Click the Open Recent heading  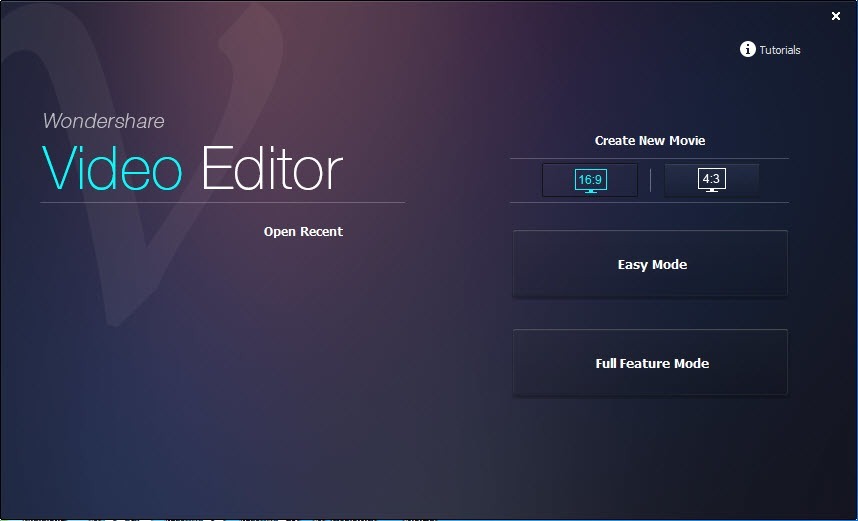click(303, 232)
